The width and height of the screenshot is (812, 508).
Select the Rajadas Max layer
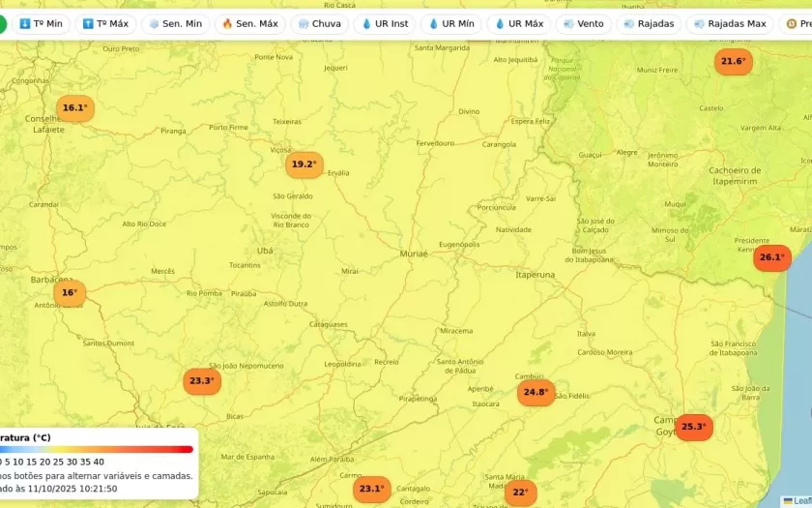tap(728, 24)
